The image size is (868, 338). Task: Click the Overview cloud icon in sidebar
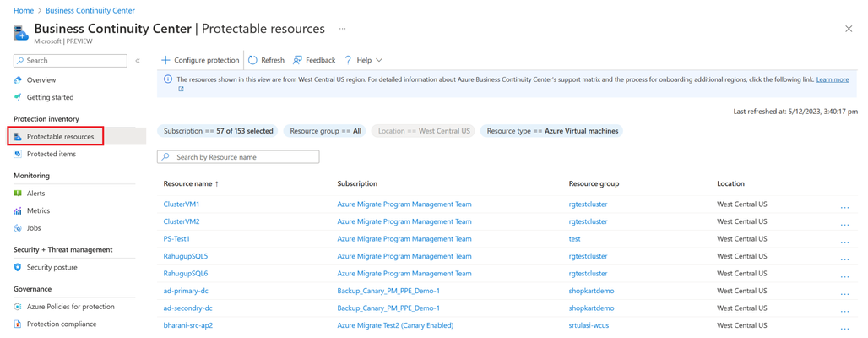[18, 79]
